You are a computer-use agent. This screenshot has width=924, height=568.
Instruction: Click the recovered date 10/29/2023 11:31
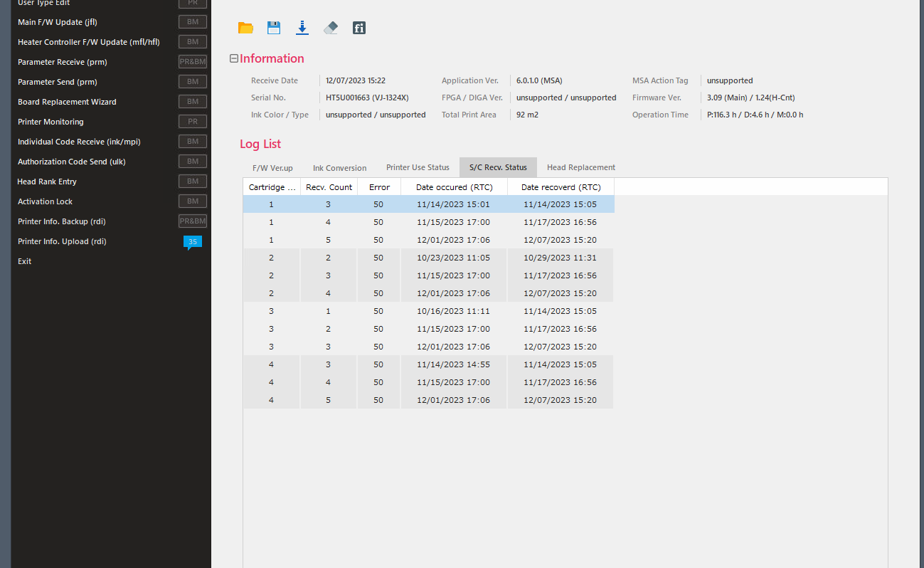(560, 258)
